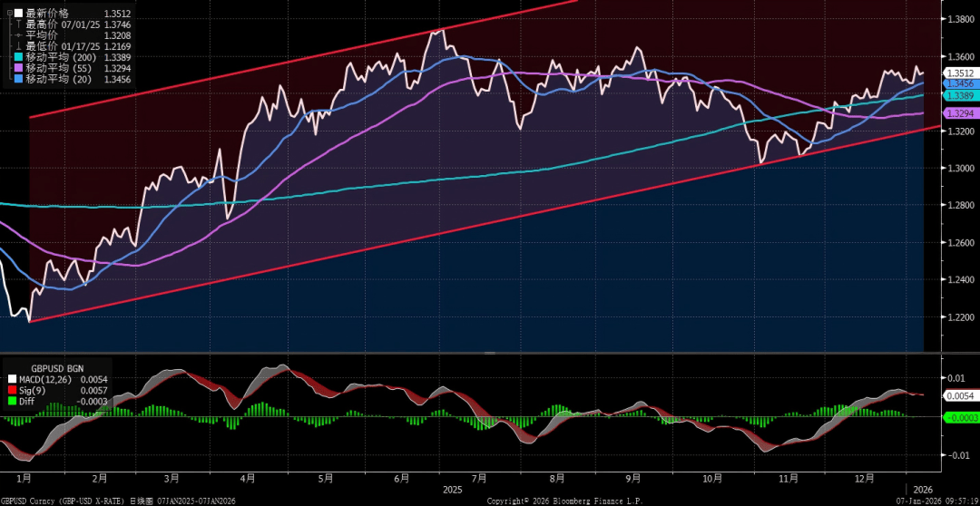Click the 最低价 low marker icon in legend
The image size is (980, 506).
coord(18,46)
